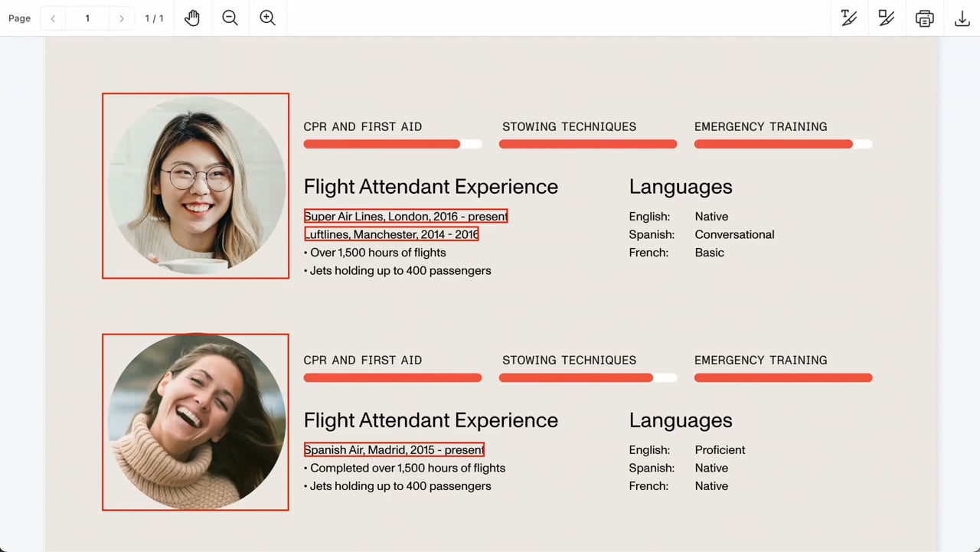Select photo of woman wearing glasses
The width and height of the screenshot is (980, 552).
click(x=195, y=186)
